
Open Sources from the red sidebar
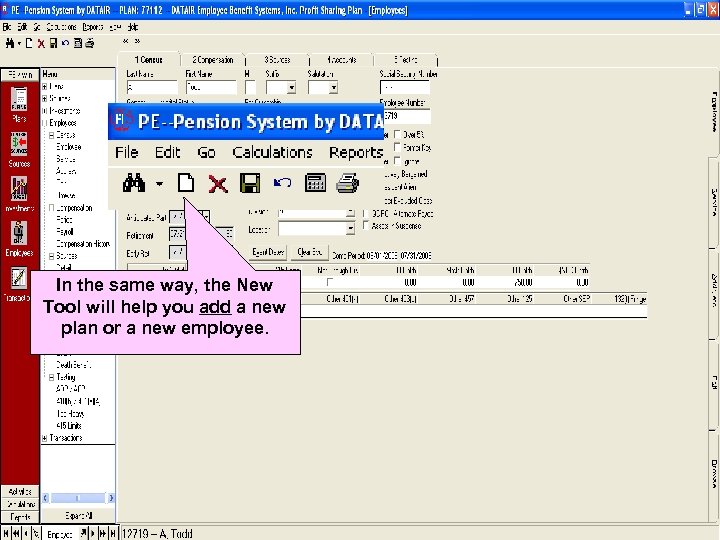19,149
